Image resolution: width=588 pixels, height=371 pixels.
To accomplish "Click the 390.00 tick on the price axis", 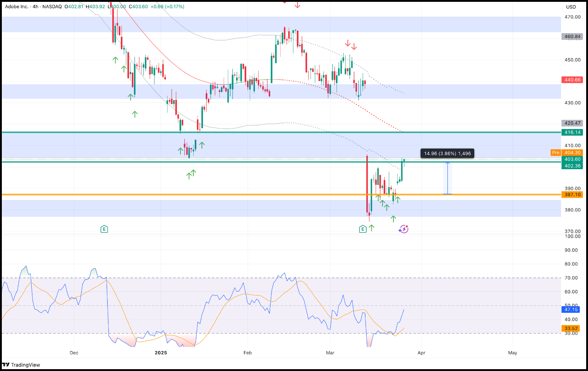I will click(573, 189).
